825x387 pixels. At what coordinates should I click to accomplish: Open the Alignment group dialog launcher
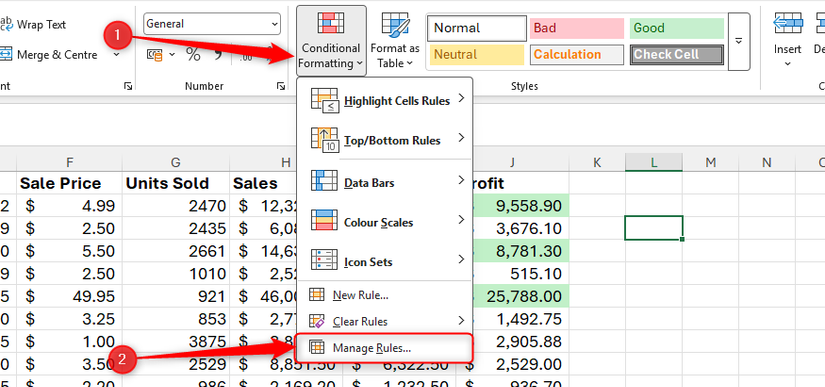(x=128, y=86)
